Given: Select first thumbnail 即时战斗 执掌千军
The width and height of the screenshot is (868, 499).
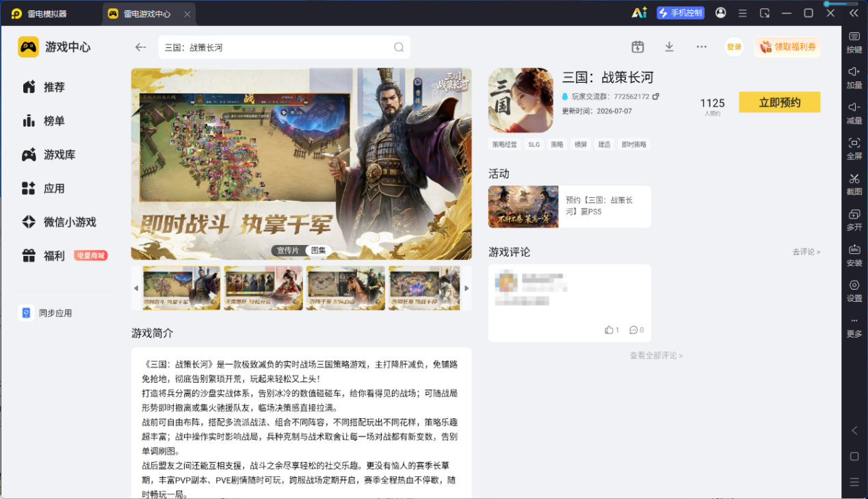Looking at the screenshot, I should tap(181, 288).
